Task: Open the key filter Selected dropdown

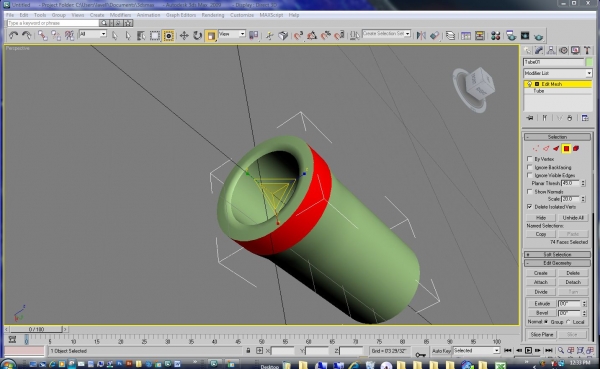Action: pos(496,351)
